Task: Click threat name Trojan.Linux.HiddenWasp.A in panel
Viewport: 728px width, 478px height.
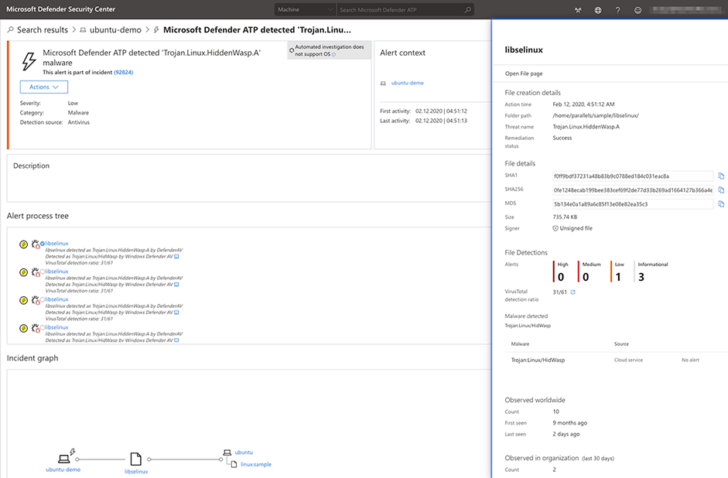Action: [586, 127]
